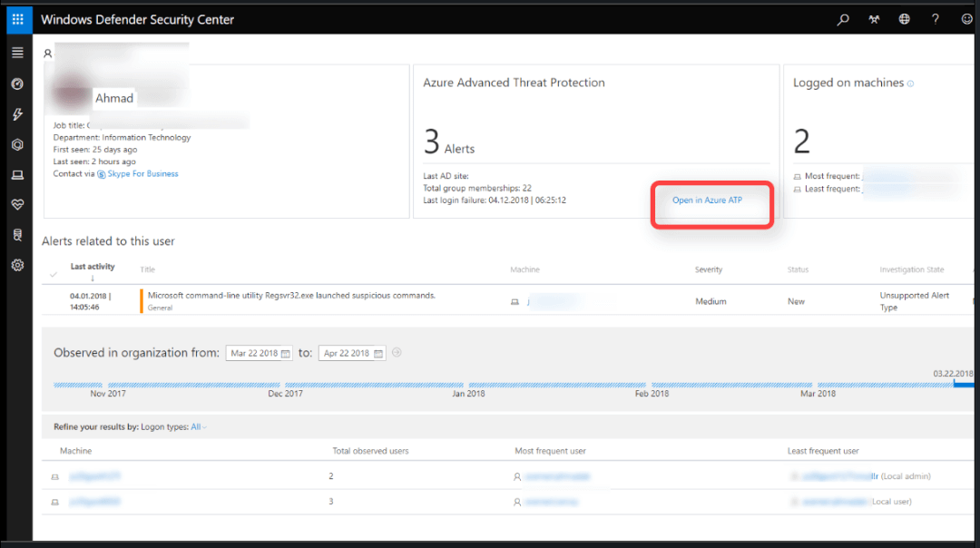Screen dimensions: 980x548
Task: Open Advanced hunting icon in sidebar
Action: click(17, 235)
